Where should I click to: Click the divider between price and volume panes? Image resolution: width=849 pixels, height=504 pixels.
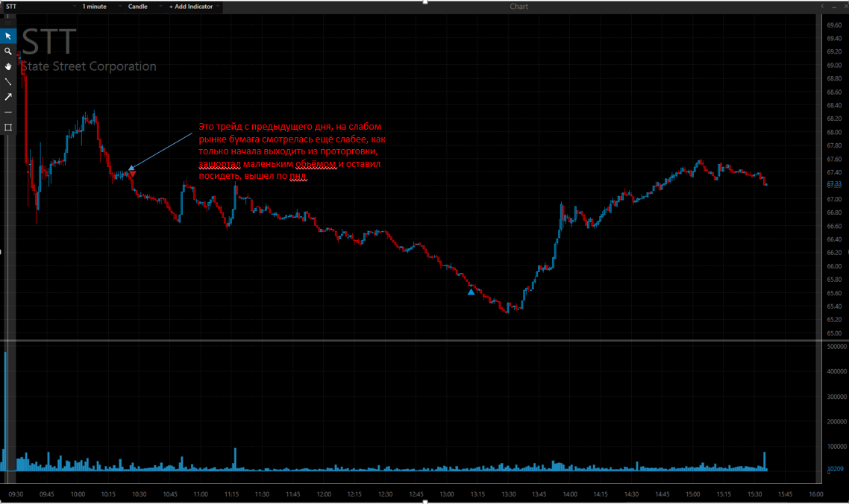click(412, 341)
